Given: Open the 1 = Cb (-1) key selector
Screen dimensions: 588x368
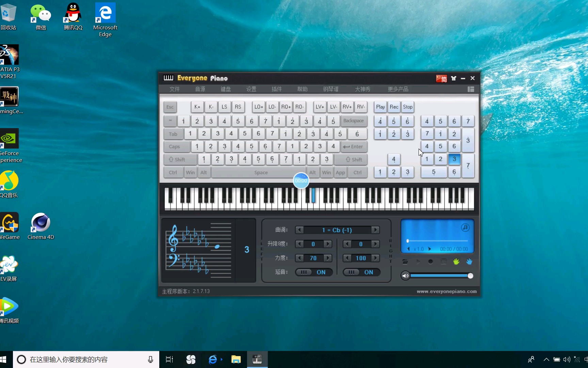Looking at the screenshot, I should (x=337, y=230).
